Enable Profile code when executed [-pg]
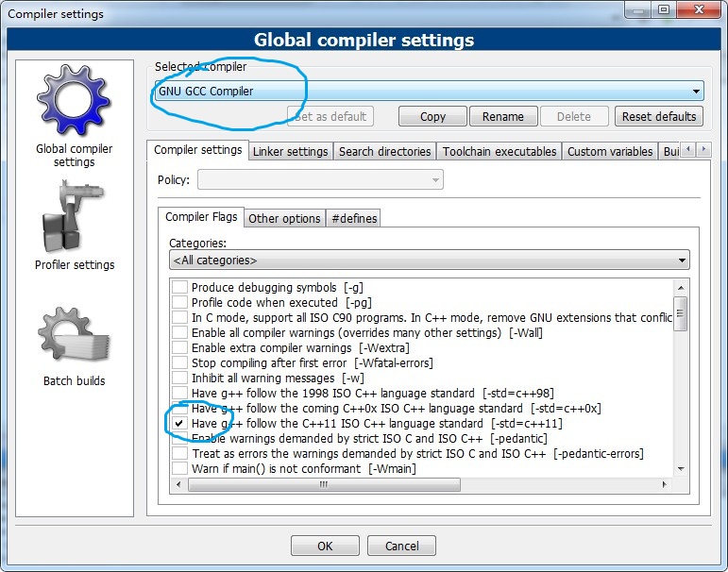The width and height of the screenshot is (728, 572). pos(179,302)
